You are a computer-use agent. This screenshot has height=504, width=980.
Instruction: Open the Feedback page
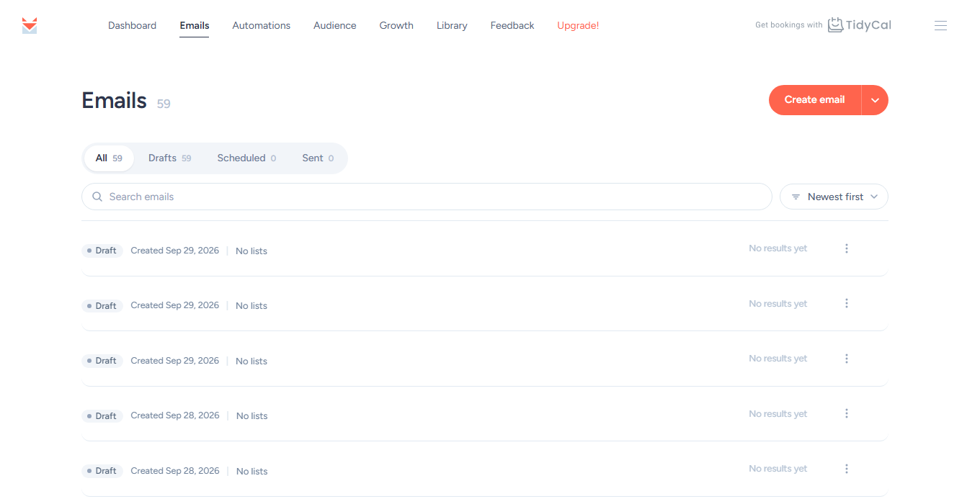point(512,25)
